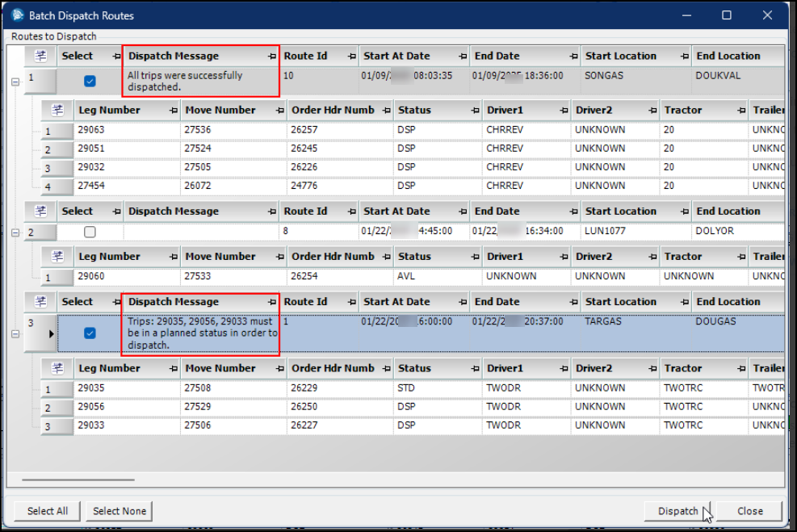Uncheck the Select box for the TARGAS route
This screenshot has width=797, height=532.
[90, 333]
